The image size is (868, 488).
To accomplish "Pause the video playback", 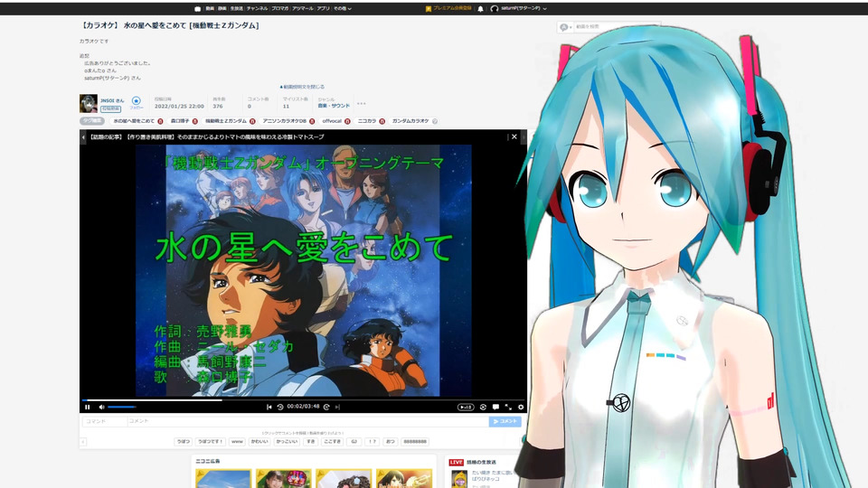I will pyautogui.click(x=88, y=408).
